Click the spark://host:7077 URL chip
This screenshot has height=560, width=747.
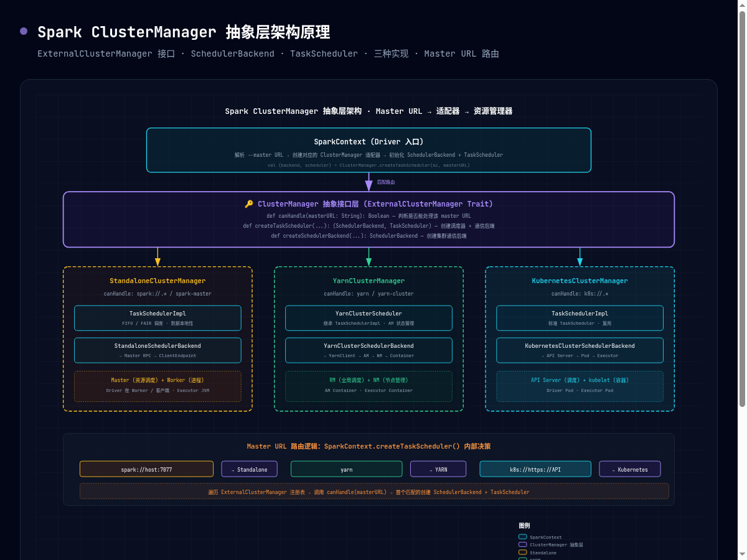[146, 469]
